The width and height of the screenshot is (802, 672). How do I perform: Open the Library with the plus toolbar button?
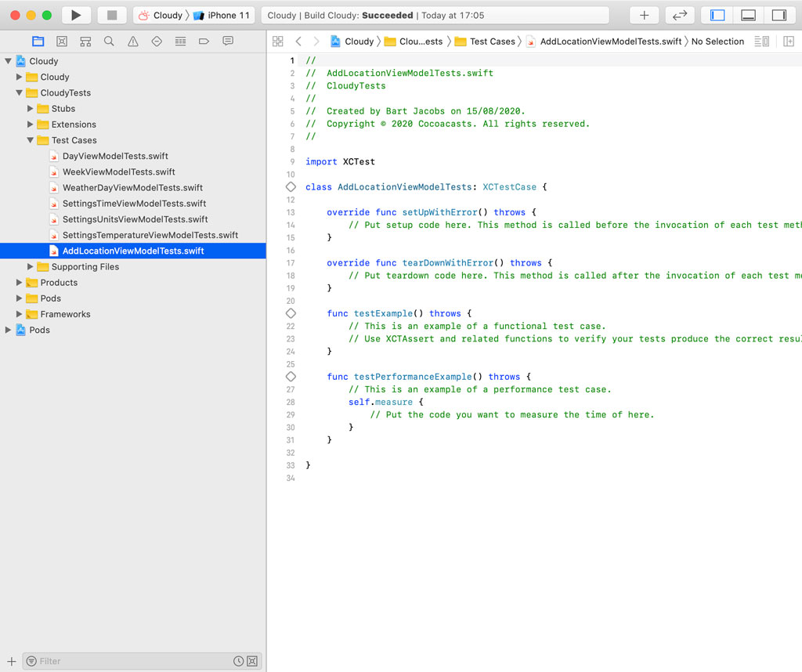[x=645, y=14]
